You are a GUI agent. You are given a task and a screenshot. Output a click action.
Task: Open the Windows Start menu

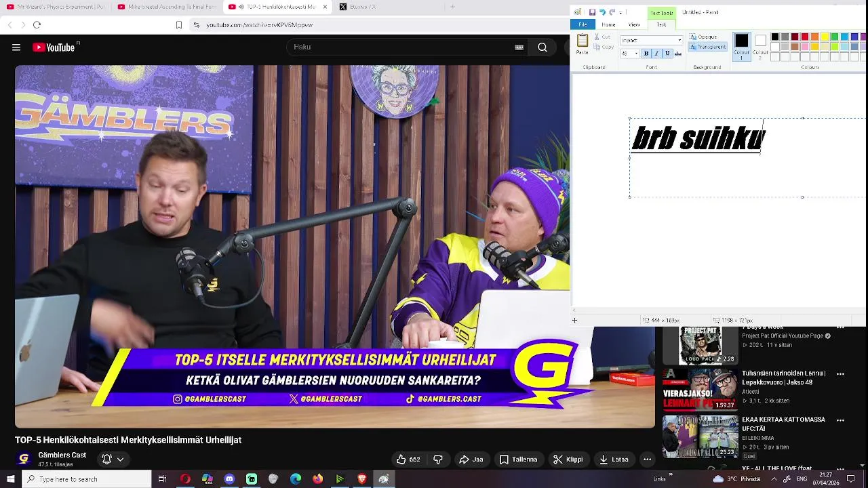point(11,479)
